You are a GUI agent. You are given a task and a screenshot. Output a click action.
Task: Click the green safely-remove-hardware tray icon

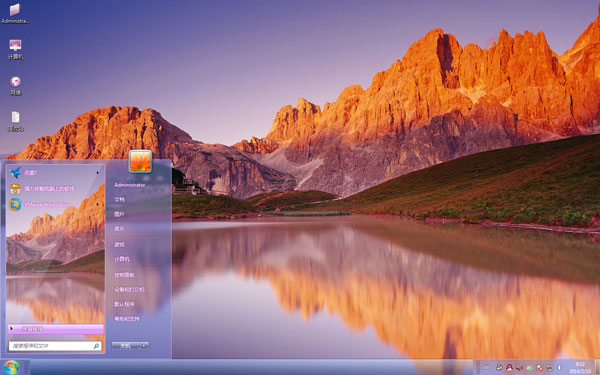530,368
